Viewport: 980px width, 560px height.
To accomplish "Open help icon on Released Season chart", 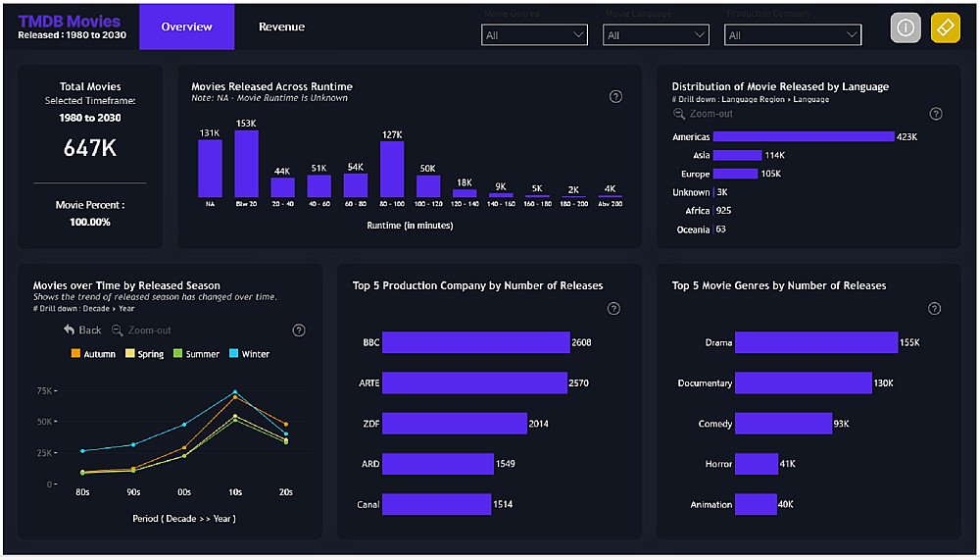I will [x=299, y=330].
